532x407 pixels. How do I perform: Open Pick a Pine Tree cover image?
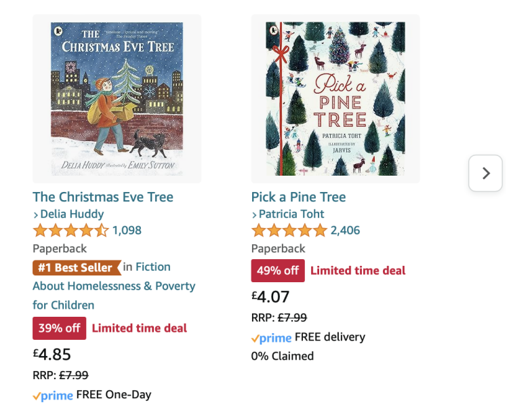(x=335, y=99)
